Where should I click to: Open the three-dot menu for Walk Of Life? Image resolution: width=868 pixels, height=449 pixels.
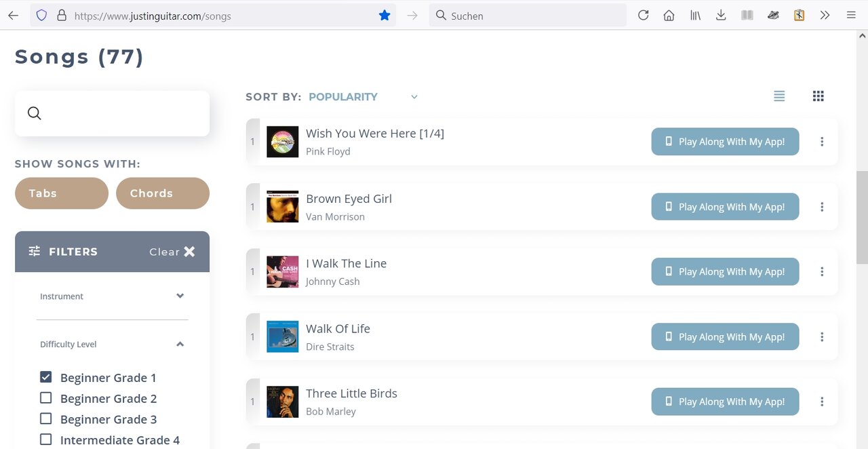tap(822, 337)
